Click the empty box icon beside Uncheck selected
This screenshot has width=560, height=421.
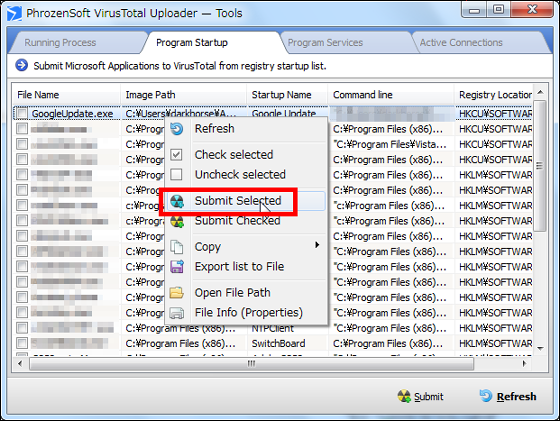pyautogui.click(x=176, y=174)
